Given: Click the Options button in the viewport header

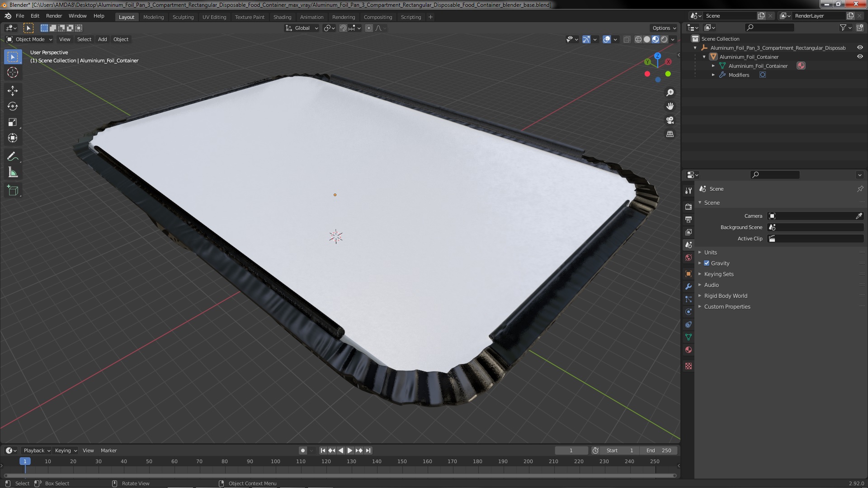Looking at the screenshot, I should tap(664, 28).
